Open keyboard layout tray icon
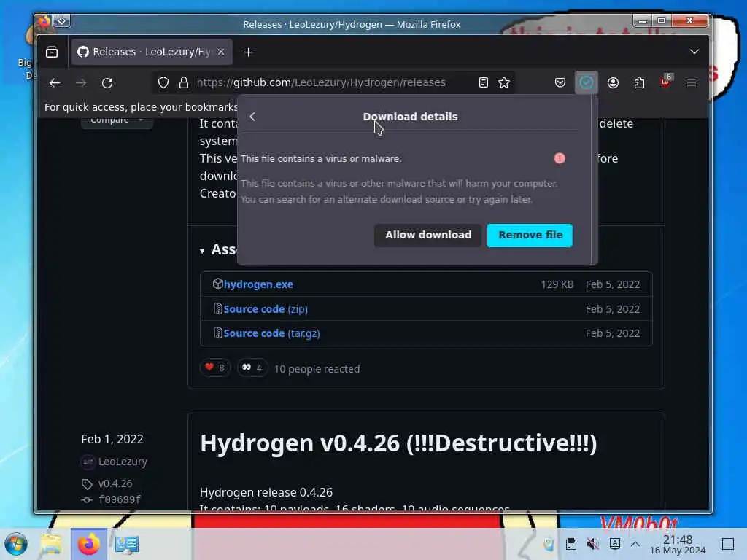This screenshot has width=747, height=560. point(614,544)
